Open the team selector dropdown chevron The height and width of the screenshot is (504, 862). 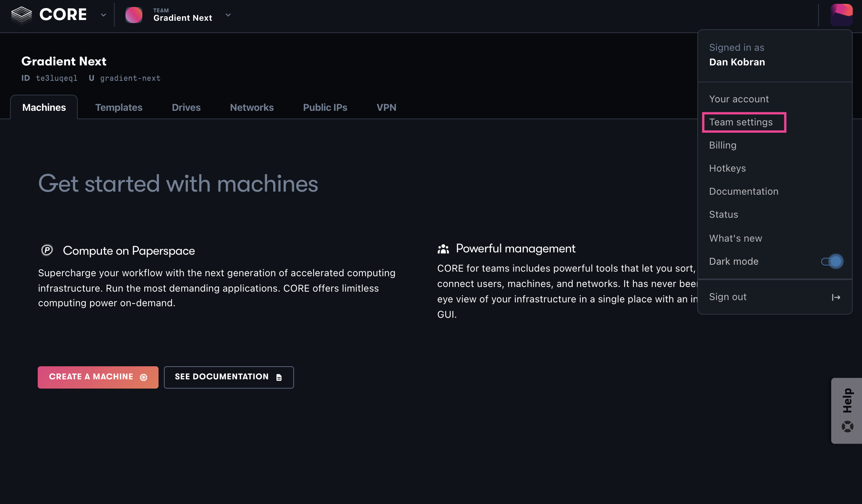tap(228, 15)
